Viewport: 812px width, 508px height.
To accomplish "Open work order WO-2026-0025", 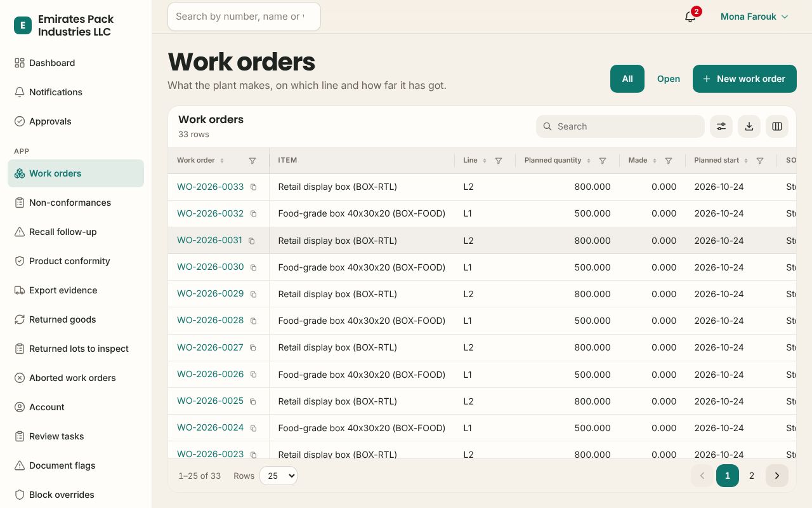I will [210, 401].
